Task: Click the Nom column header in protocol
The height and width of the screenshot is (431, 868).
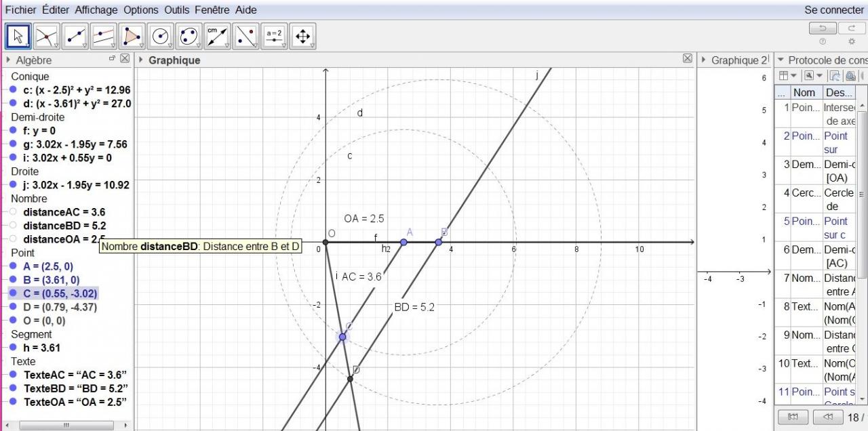Action: pos(806,92)
